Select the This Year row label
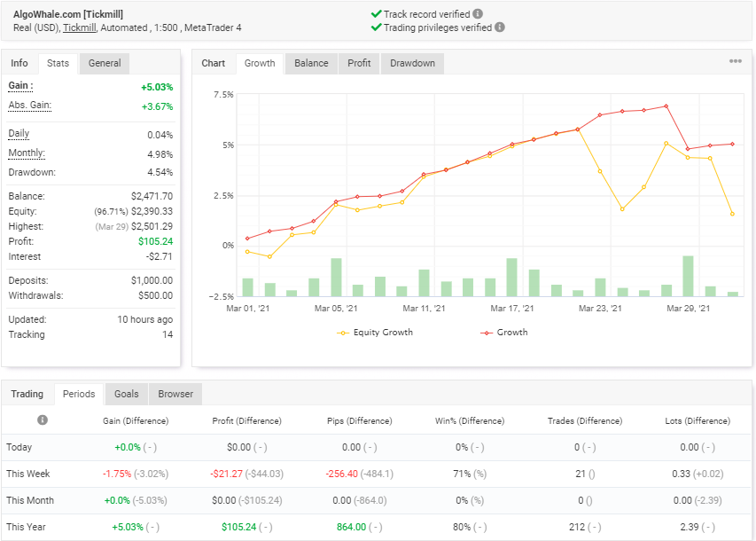Image resolution: width=756 pixels, height=541 pixels. point(26,527)
